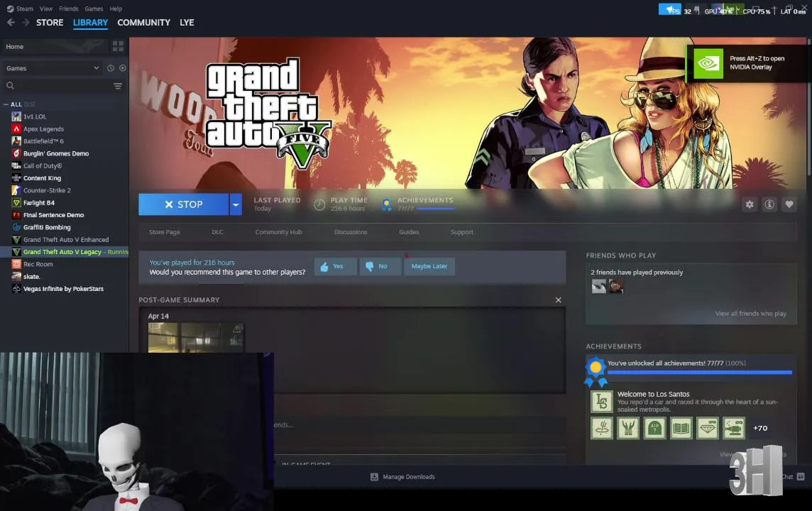Screen dimensions: 812x511
Task: Open the Steam menu
Action: (24, 9)
